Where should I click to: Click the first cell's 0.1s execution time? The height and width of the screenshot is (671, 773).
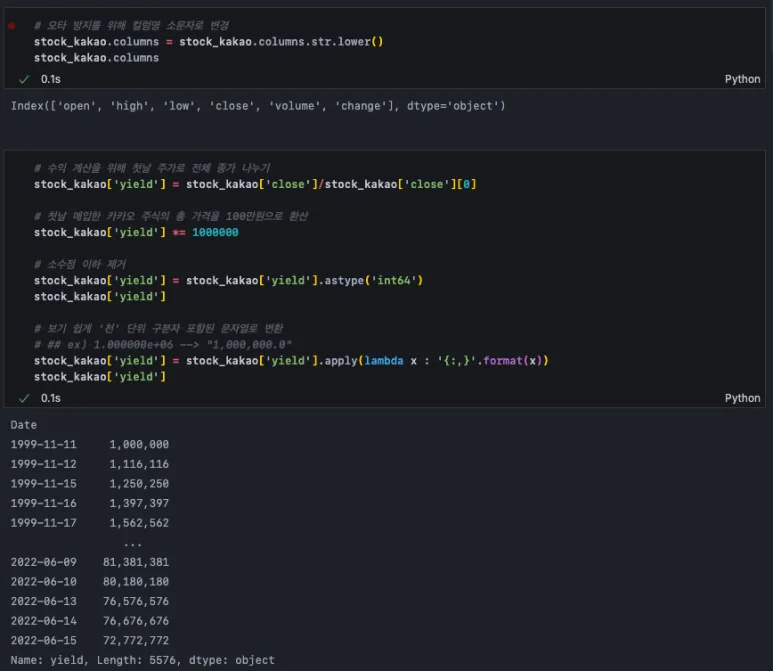50,79
